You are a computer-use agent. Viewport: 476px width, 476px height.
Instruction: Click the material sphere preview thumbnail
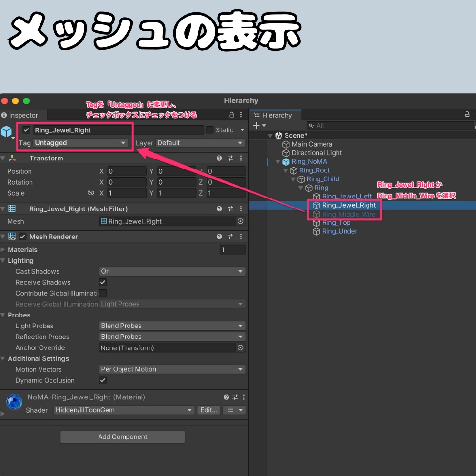[x=14, y=402]
